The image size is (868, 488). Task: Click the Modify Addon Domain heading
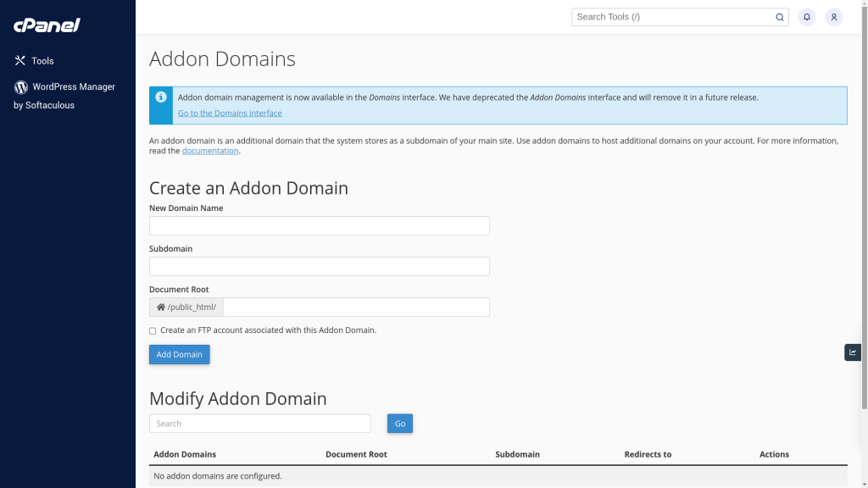238,398
